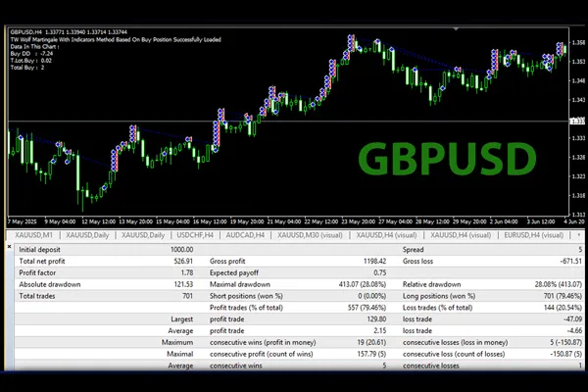The height and width of the screenshot is (392, 588).
Task: Select the Total net profit row
Action: (49, 263)
